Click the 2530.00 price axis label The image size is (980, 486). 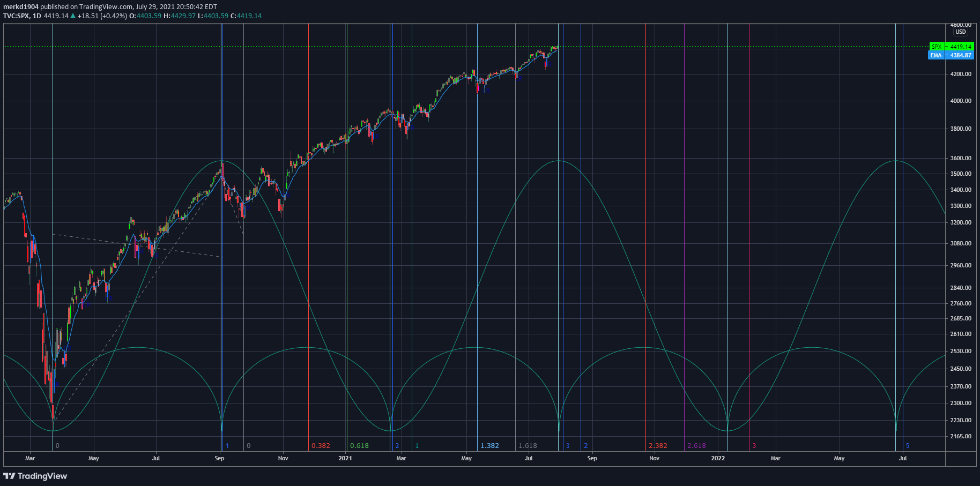click(961, 351)
